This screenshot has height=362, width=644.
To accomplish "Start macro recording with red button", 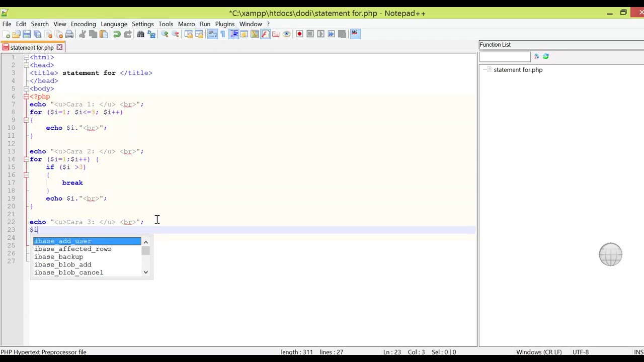I will 299,34.
